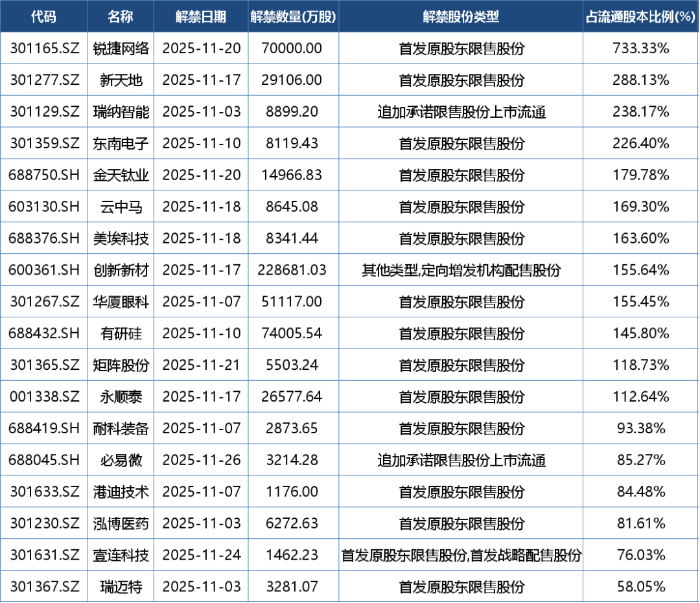Click the 179.78% ratio cell

click(x=640, y=175)
